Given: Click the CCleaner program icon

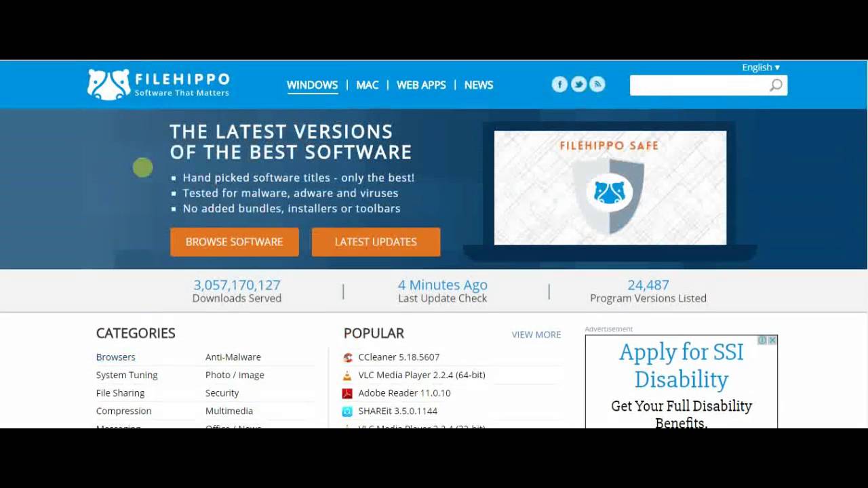Looking at the screenshot, I should (347, 357).
